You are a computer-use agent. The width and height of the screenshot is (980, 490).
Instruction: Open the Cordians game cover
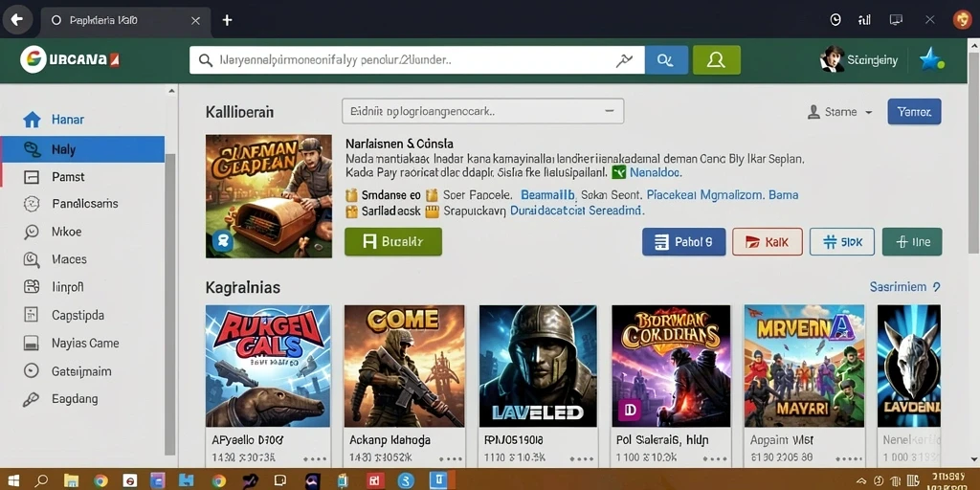click(x=671, y=366)
